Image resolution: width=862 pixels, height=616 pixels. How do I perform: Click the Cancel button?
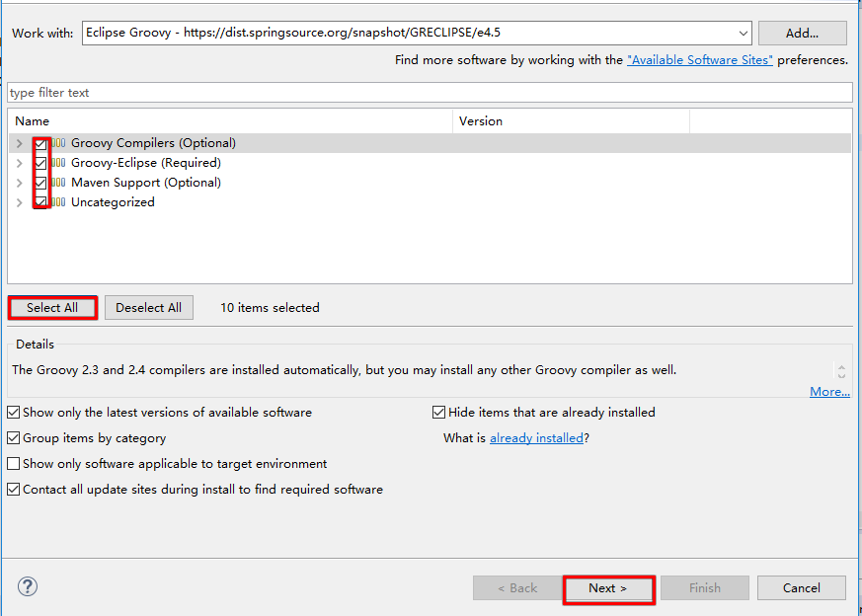802,588
